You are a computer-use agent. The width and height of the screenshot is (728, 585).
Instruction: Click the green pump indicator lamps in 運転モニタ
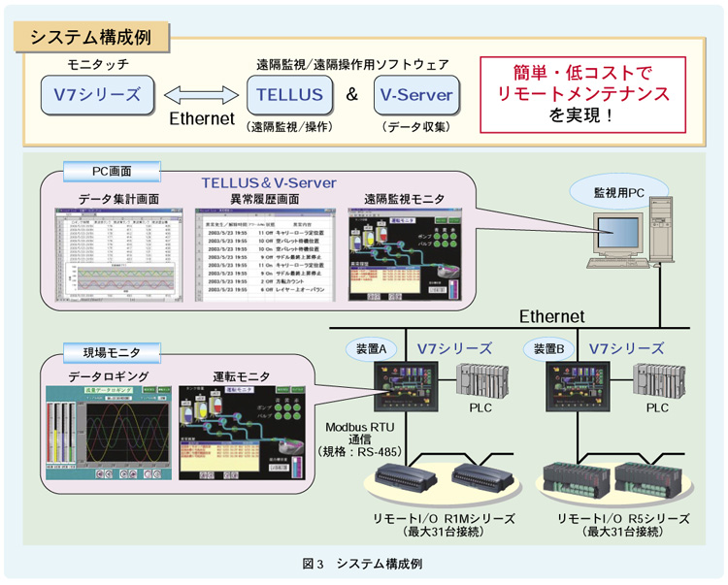pos(287,411)
